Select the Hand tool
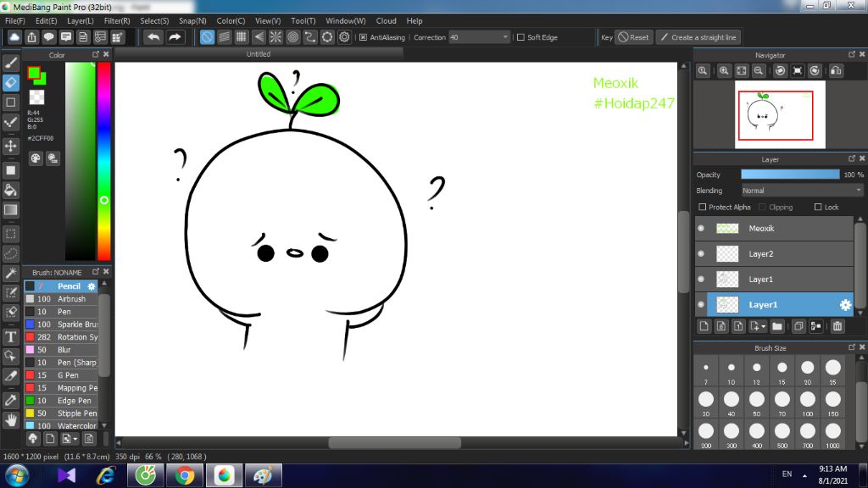 10,420
